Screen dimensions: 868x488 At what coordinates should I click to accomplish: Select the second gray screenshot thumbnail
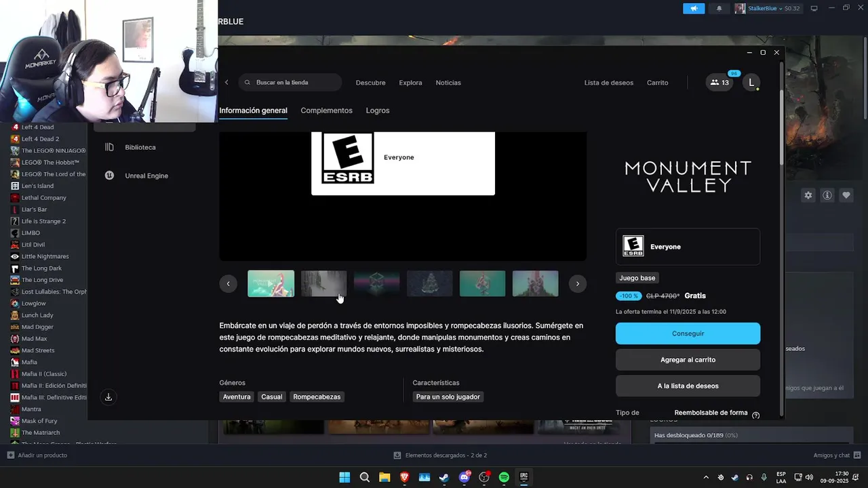click(x=323, y=284)
